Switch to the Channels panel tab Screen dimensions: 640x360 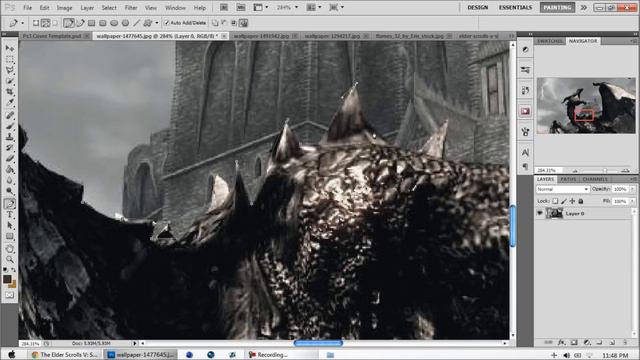click(595, 179)
